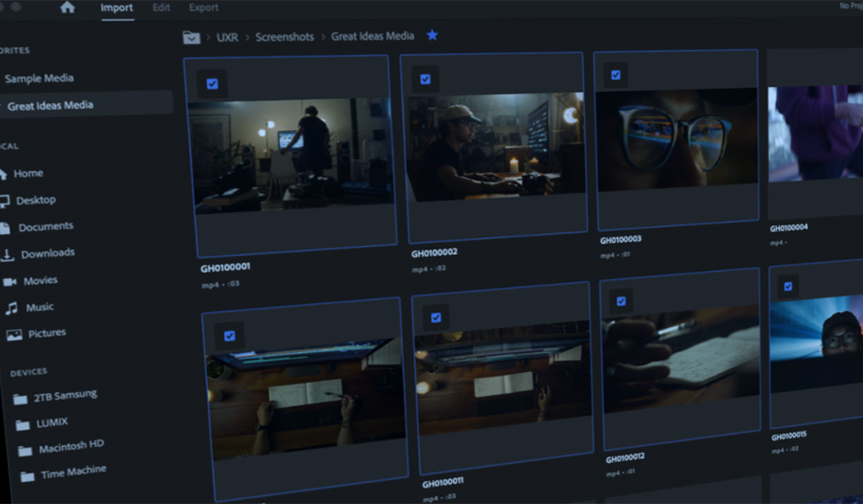Viewport: 863px width, 504px height.
Task: Select Macintosh HD under Devices
Action: coord(71,447)
